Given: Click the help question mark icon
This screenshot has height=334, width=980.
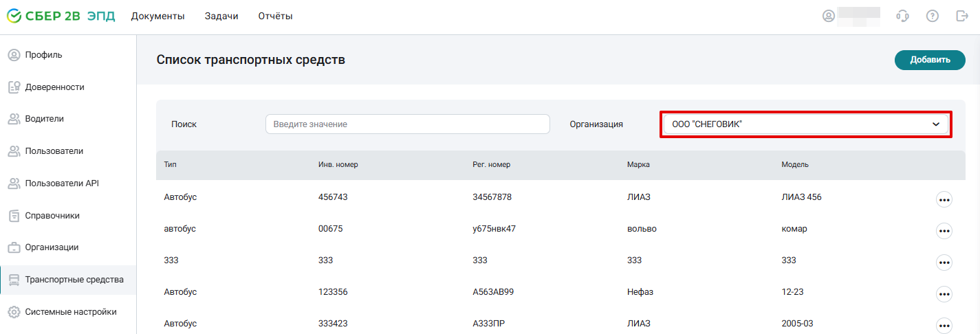Looking at the screenshot, I should tap(933, 16).
